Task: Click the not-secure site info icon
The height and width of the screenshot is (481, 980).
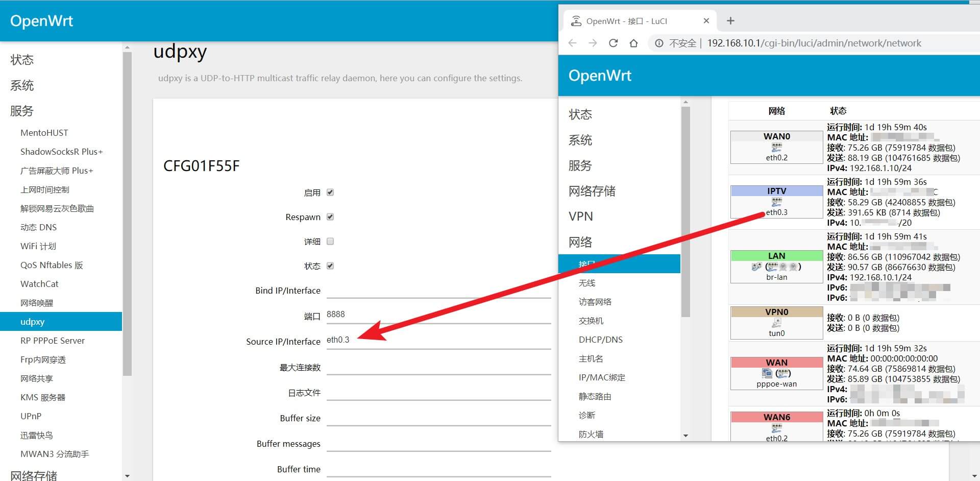Action: (659, 43)
